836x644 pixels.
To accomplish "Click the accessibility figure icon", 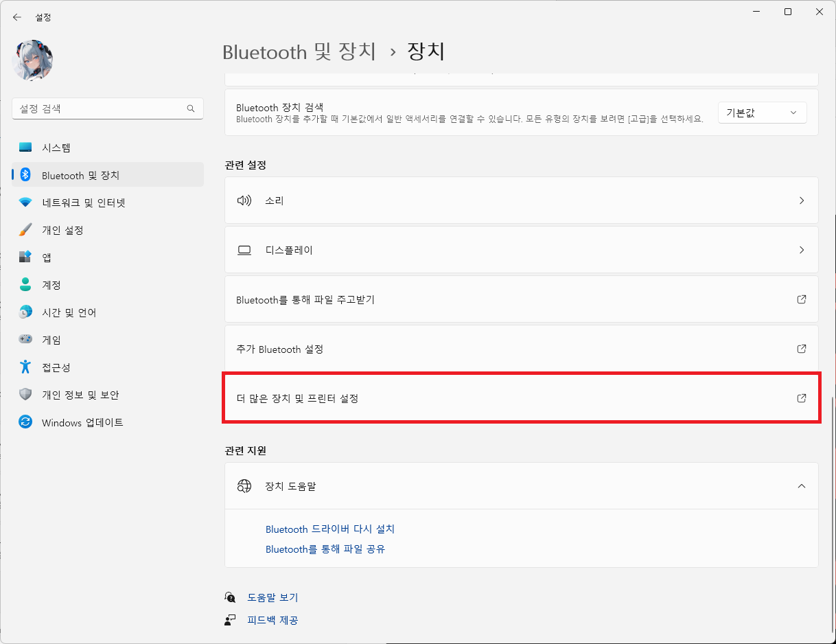I will 25,367.
